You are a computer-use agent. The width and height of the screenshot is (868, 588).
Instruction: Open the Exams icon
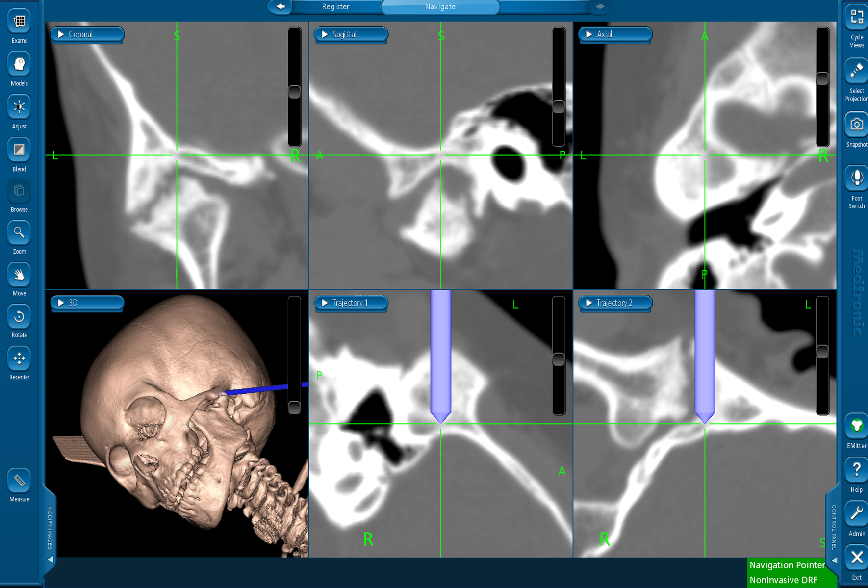click(19, 22)
